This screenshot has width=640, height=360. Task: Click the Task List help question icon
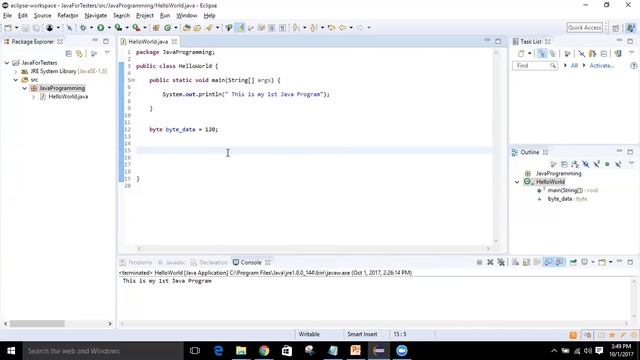pos(633,66)
